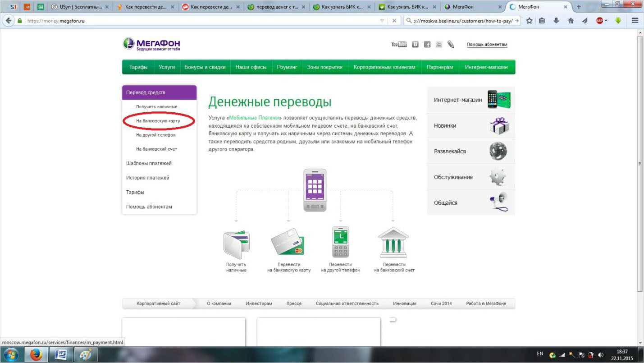Click the bank building 'на банковский счет' icon

pyautogui.click(x=393, y=243)
